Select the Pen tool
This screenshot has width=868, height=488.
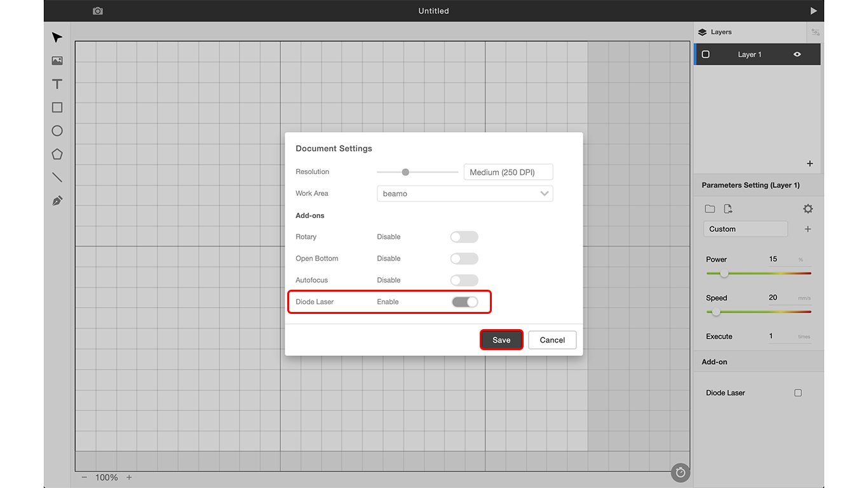pos(57,201)
